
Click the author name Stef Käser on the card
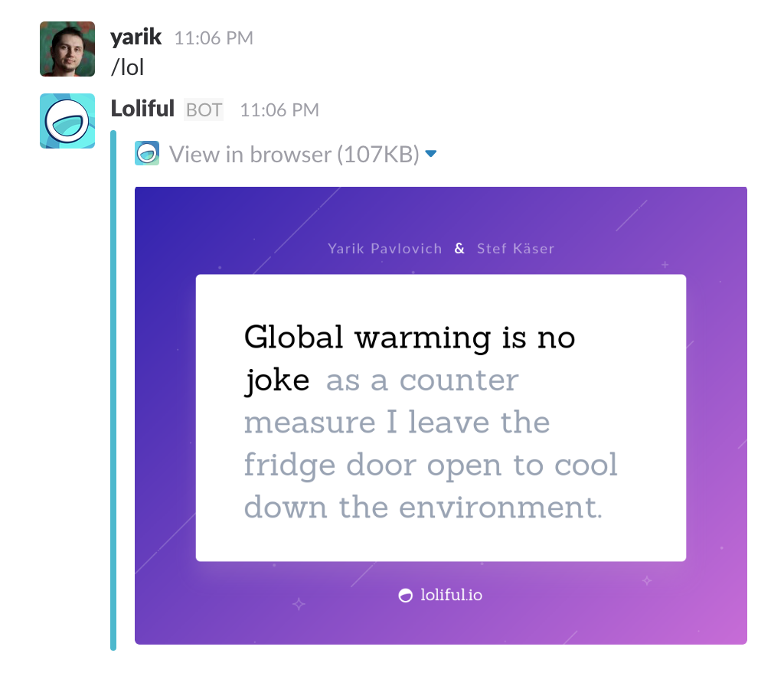click(x=516, y=248)
